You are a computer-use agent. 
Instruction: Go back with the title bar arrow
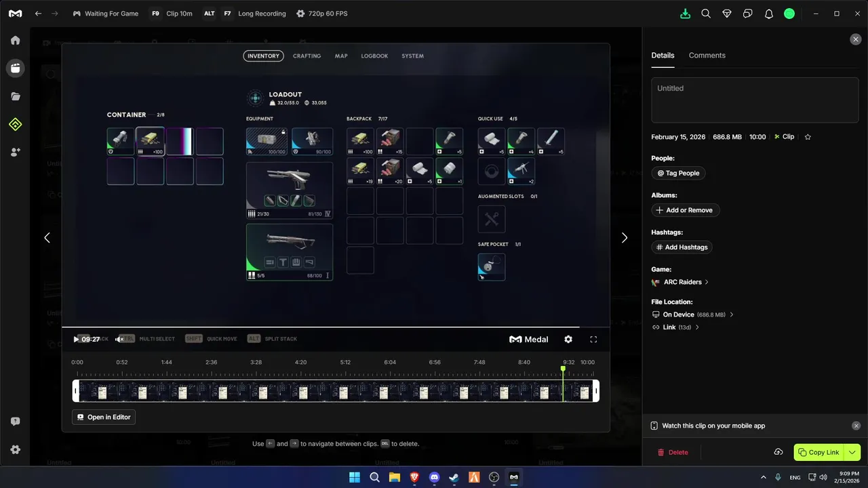pyautogui.click(x=39, y=14)
